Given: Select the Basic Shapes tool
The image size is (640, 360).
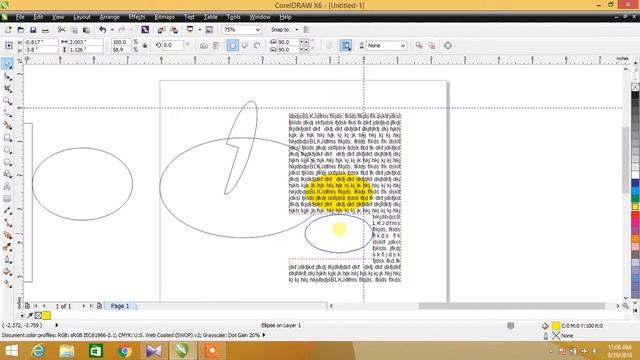Looking at the screenshot, I should point(7,174).
